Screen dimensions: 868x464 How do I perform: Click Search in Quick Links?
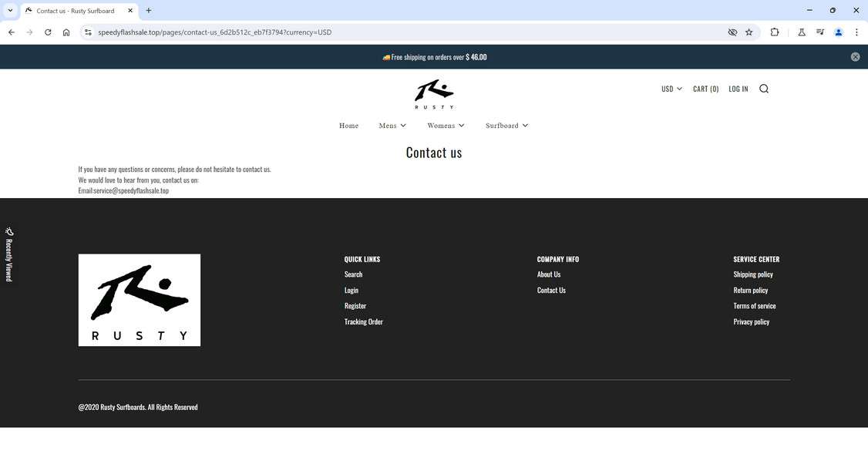pos(353,274)
